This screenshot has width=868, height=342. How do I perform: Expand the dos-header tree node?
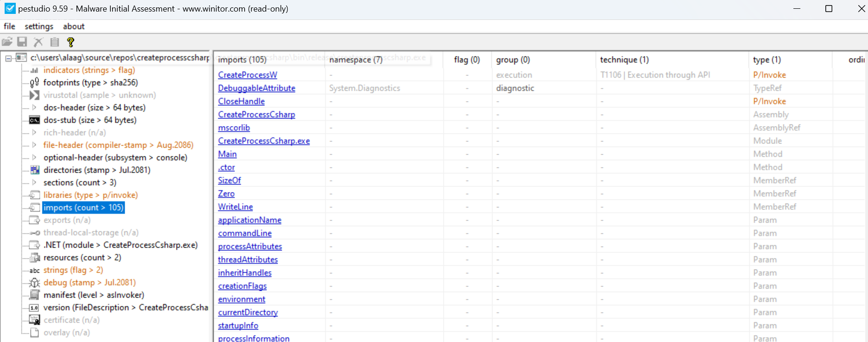[34, 107]
